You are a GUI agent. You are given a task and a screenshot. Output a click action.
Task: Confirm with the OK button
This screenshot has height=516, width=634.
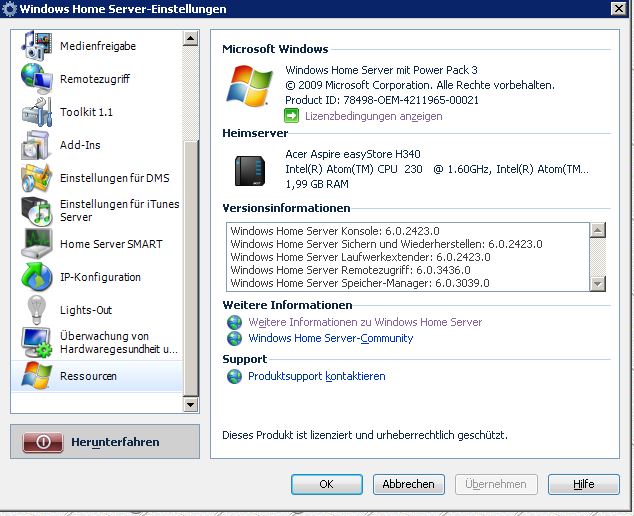[x=327, y=484]
